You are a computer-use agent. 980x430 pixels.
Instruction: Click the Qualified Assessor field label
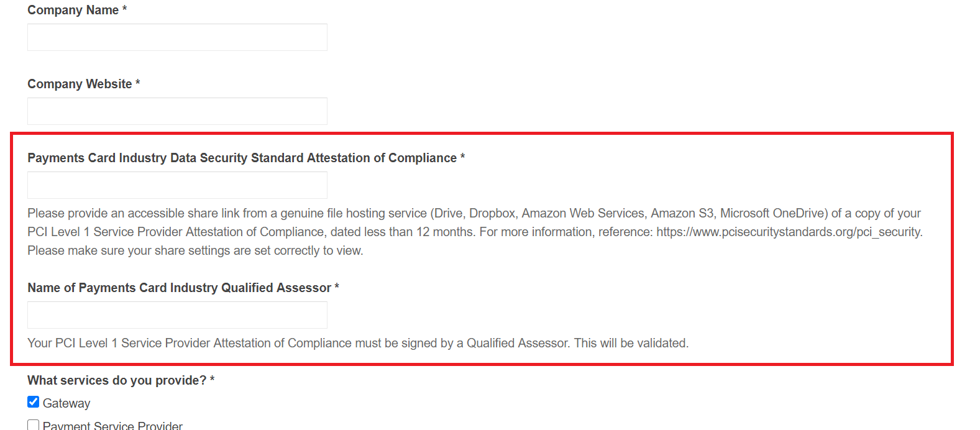click(179, 288)
